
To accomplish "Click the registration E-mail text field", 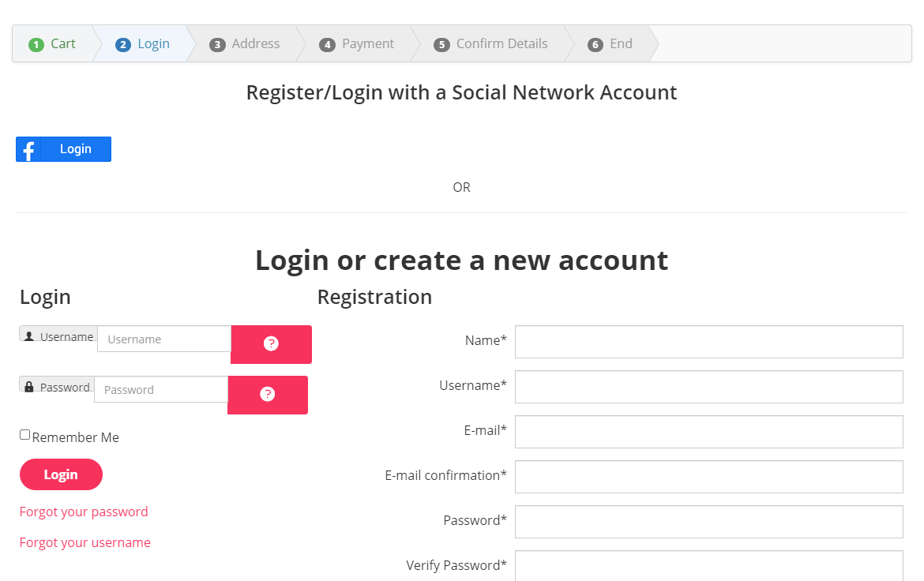I will [708, 432].
